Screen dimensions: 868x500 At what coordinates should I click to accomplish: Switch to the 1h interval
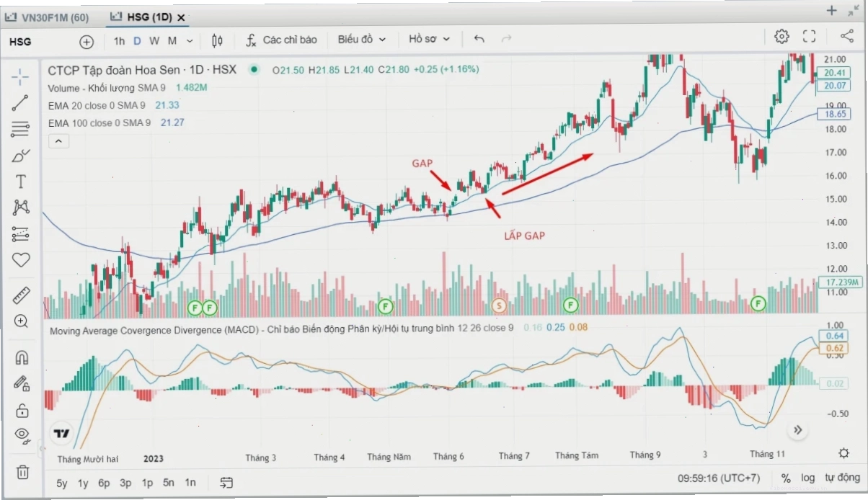point(119,40)
